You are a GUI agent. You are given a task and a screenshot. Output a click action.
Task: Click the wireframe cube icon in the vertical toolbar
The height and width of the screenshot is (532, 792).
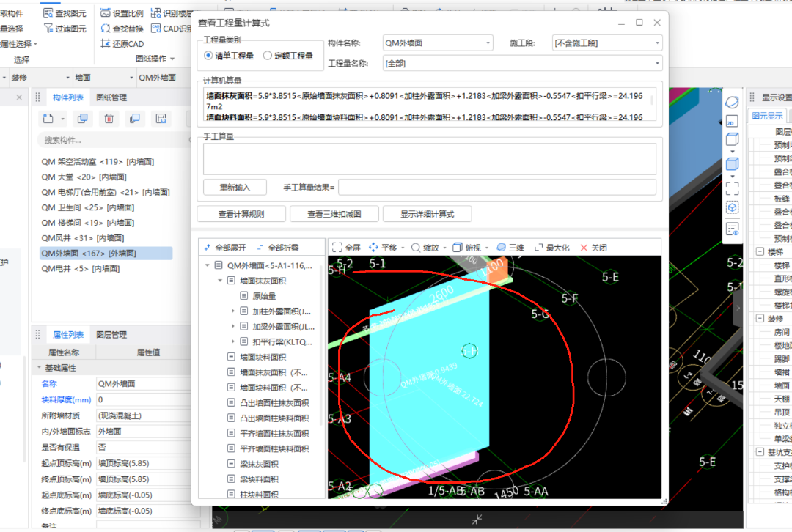[x=732, y=138]
